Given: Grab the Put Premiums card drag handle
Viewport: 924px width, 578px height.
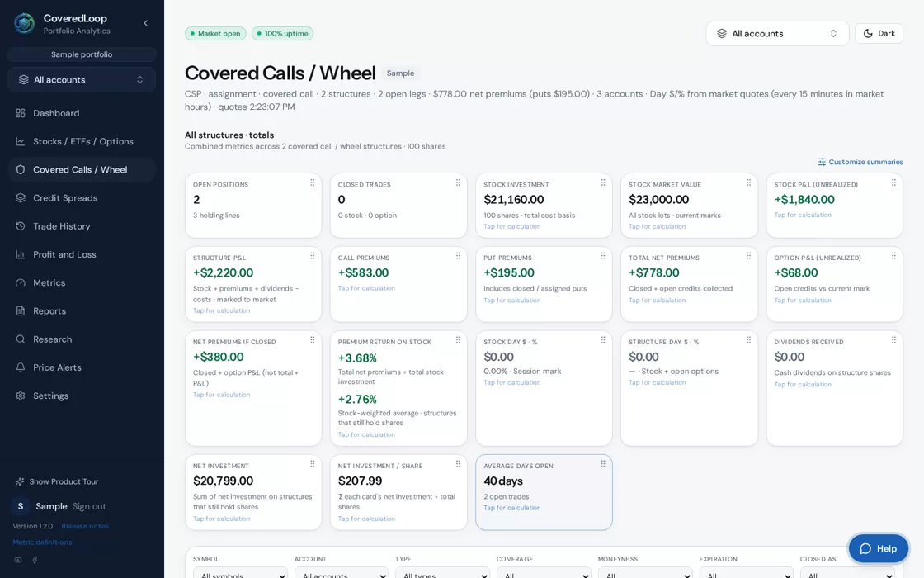Looking at the screenshot, I should pyautogui.click(x=603, y=256).
